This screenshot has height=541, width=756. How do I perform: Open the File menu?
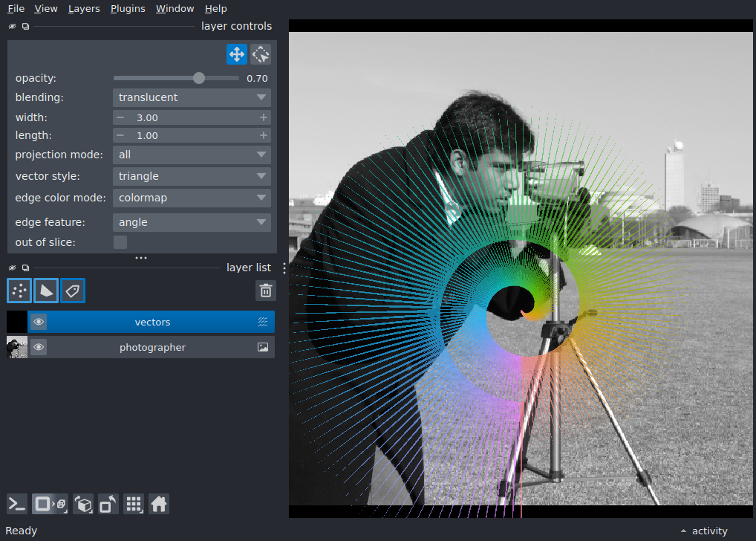(x=16, y=9)
